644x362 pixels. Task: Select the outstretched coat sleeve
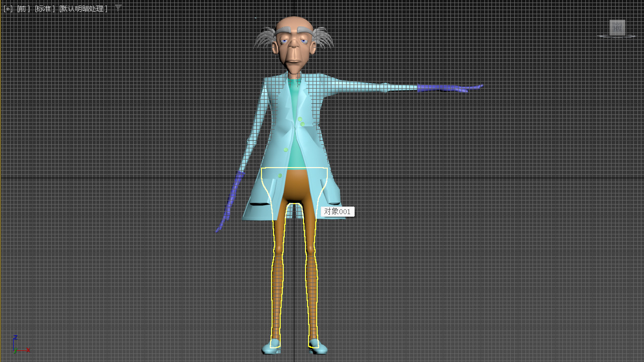point(355,86)
